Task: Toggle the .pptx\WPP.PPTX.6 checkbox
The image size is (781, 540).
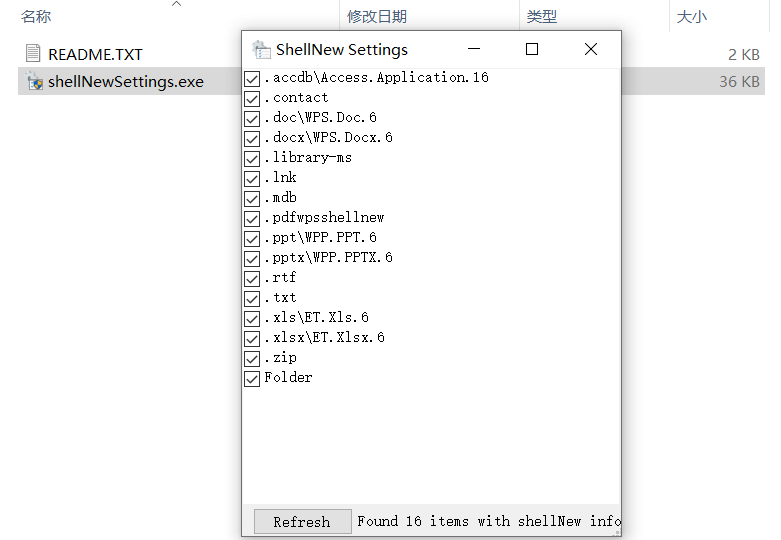Action: pos(252,259)
